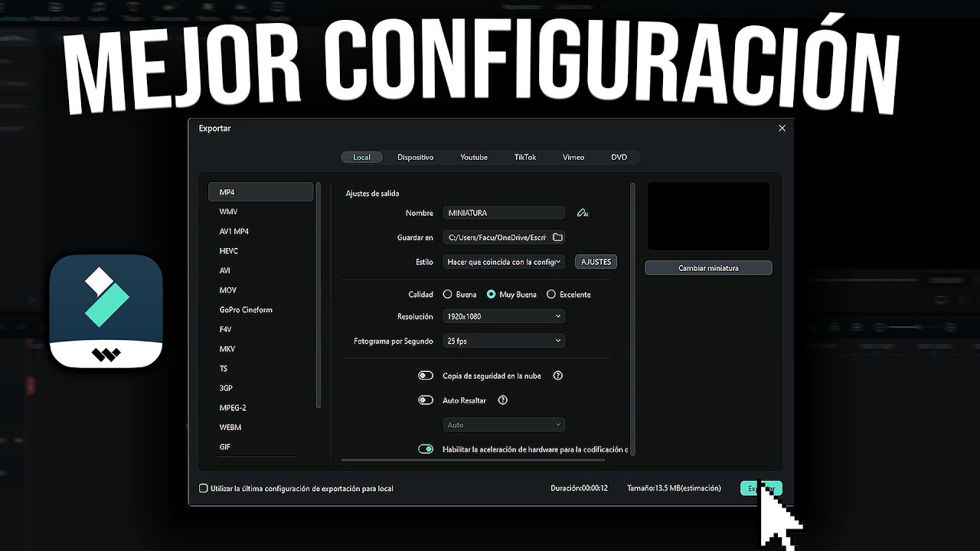The width and height of the screenshot is (980, 551).
Task: Click the AI rename icon beside Nombre
Action: coord(583,213)
